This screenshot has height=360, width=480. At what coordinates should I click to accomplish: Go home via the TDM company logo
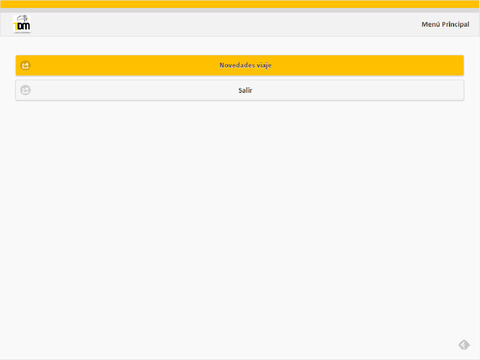(x=22, y=24)
